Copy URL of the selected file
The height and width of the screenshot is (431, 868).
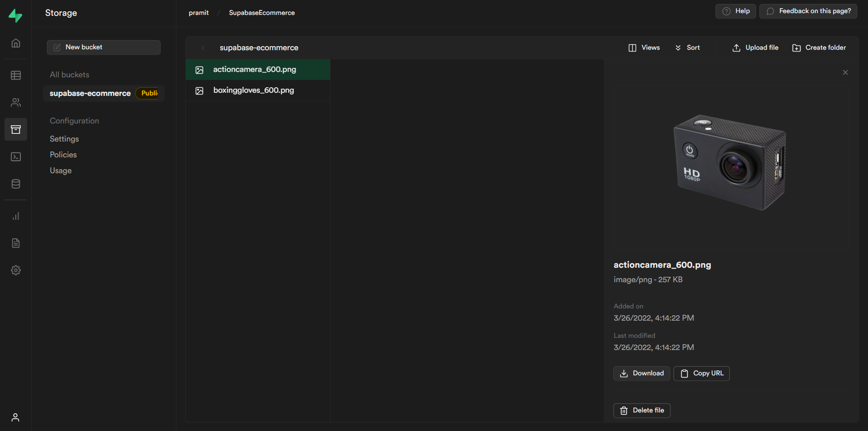point(701,374)
